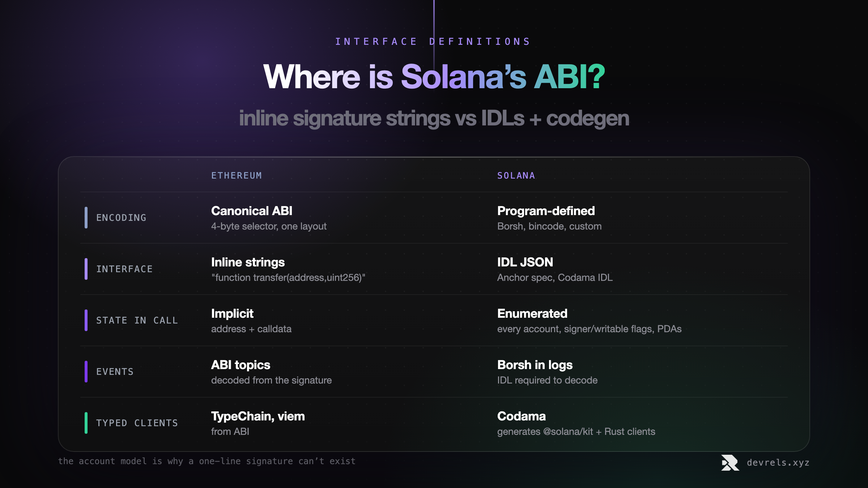
Task: Click the INTERFACE DEFINITIONS heading
Action: (x=433, y=42)
